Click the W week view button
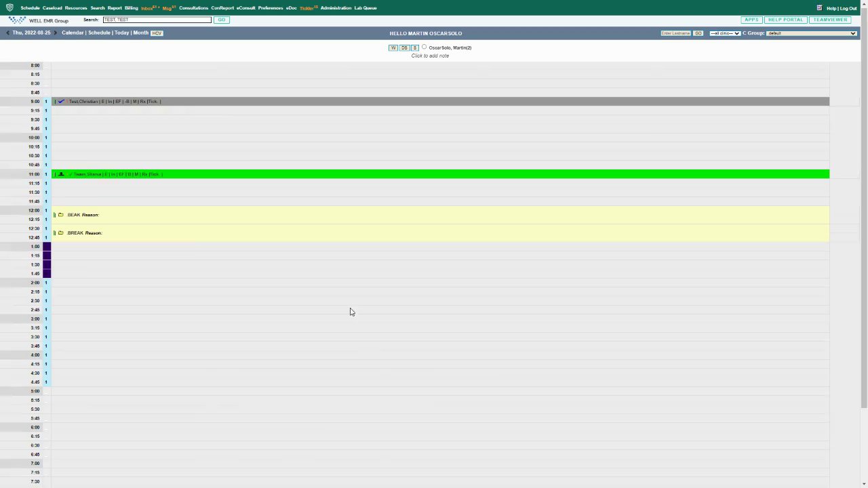Image resolution: width=868 pixels, height=488 pixels. pos(393,48)
